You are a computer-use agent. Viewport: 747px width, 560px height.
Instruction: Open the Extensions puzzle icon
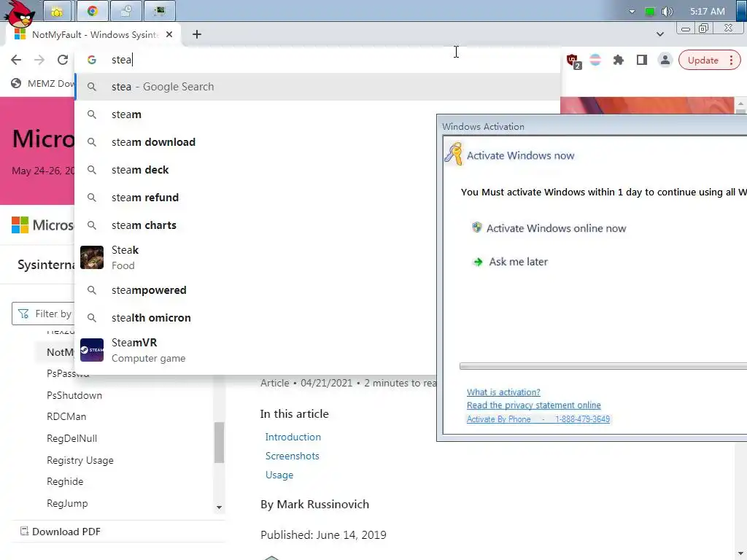click(619, 60)
